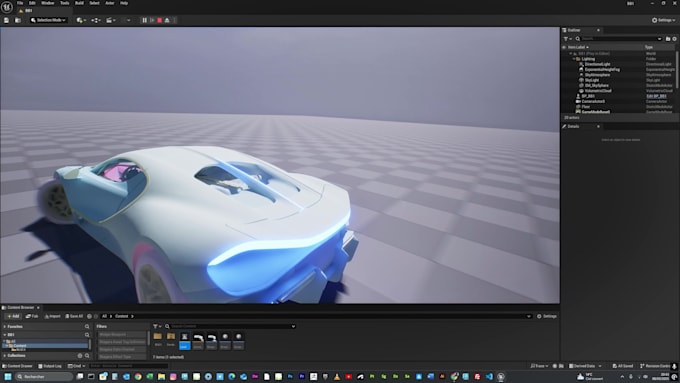Open the Help menu
This screenshot has width=680, height=383.
pyautogui.click(x=124, y=3)
